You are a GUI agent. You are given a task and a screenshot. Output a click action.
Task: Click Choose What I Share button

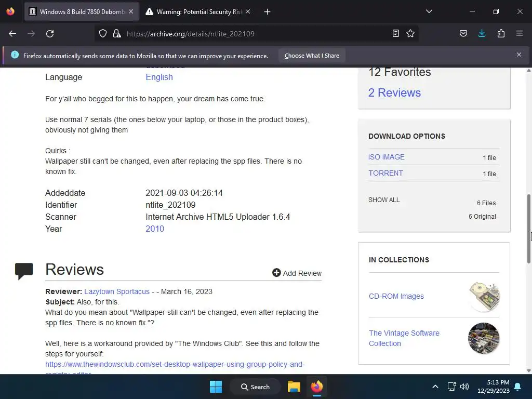pos(312,56)
